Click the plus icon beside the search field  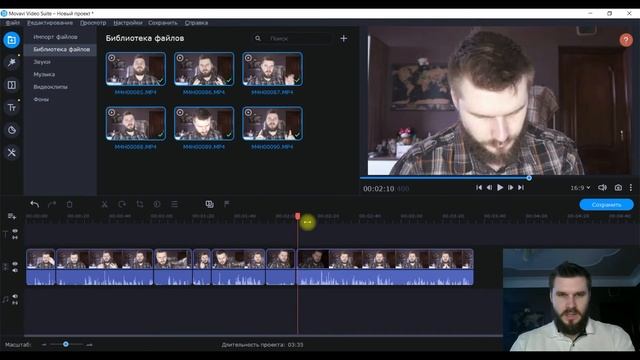pyautogui.click(x=344, y=38)
